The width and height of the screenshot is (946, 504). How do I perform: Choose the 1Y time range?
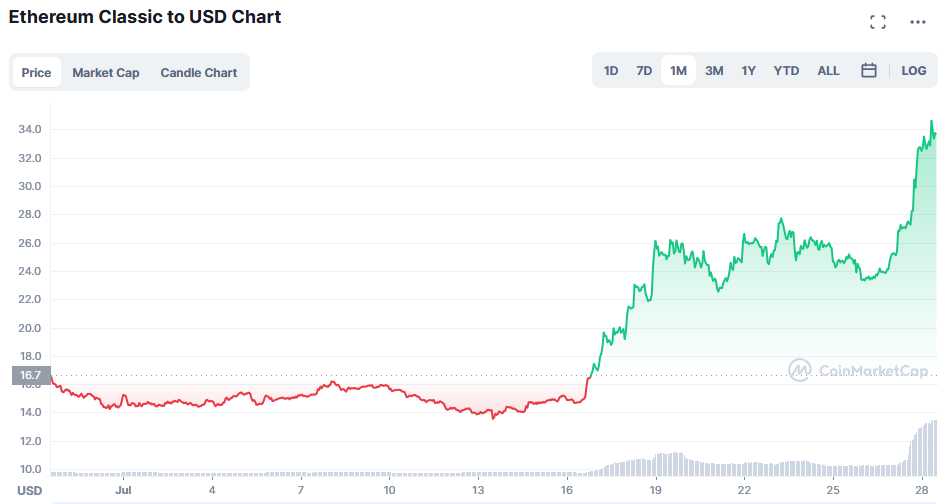[x=749, y=71]
